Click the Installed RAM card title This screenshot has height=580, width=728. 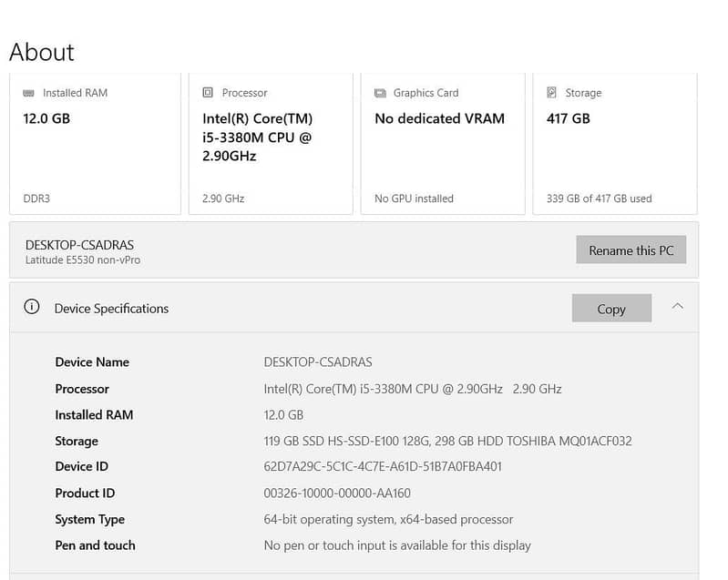(76, 93)
